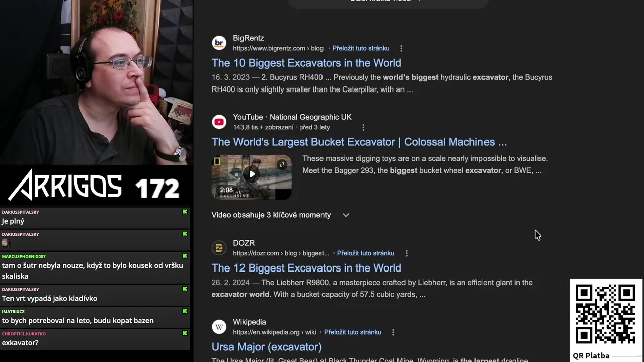Click chat message 'exkavator?'
644x362 pixels.
[20, 343]
